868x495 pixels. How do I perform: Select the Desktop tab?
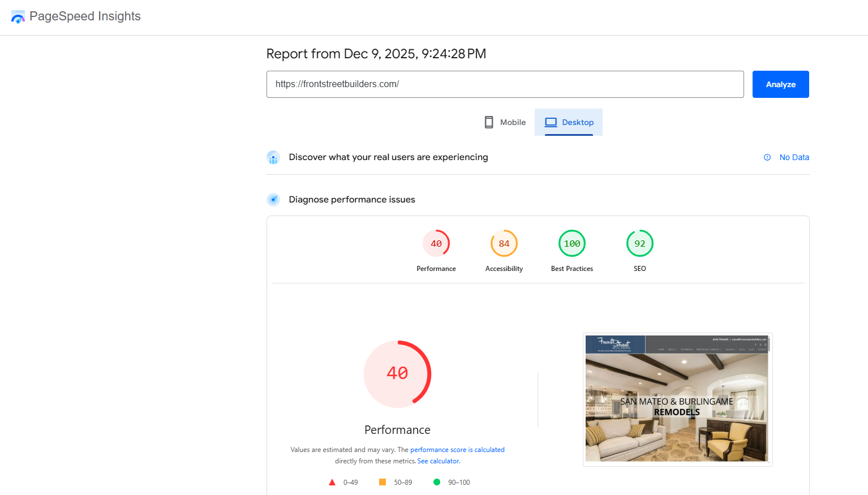569,122
